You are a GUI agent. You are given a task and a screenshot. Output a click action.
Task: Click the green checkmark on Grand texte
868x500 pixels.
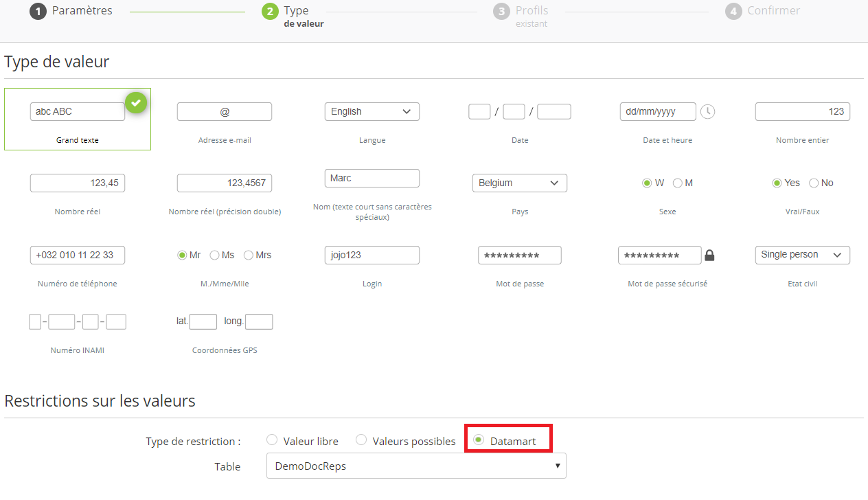tap(136, 103)
